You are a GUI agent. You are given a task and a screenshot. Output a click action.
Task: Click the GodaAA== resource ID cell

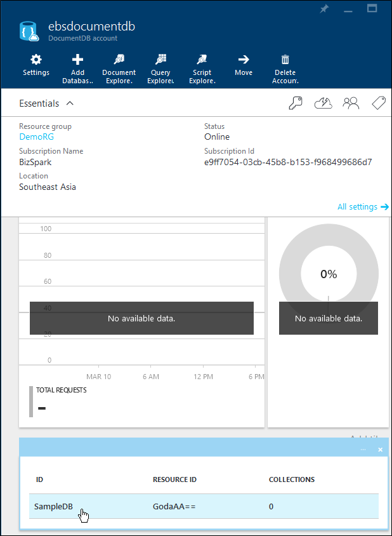[x=174, y=506]
